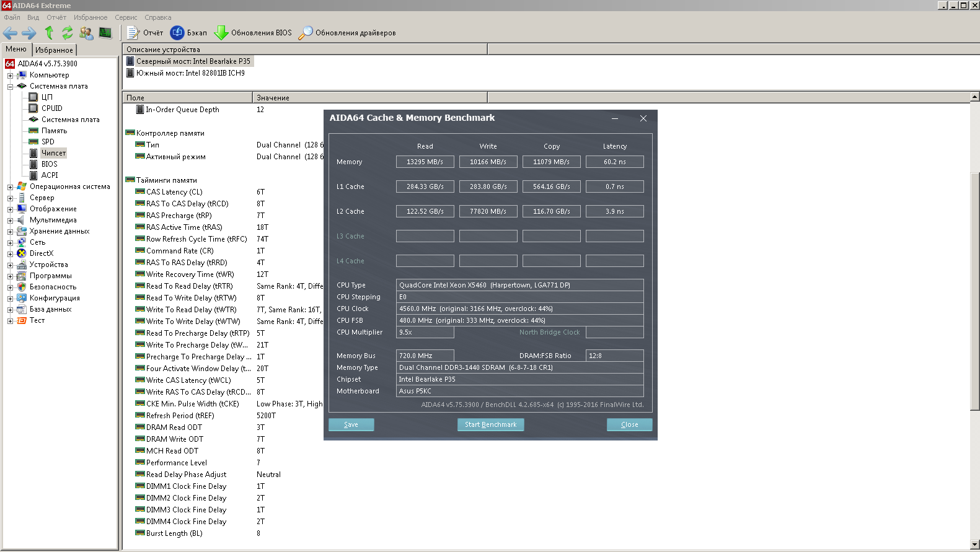The image size is (980, 552).
Task: Click the blue Forward arrow in the toolbar
Action: (29, 33)
